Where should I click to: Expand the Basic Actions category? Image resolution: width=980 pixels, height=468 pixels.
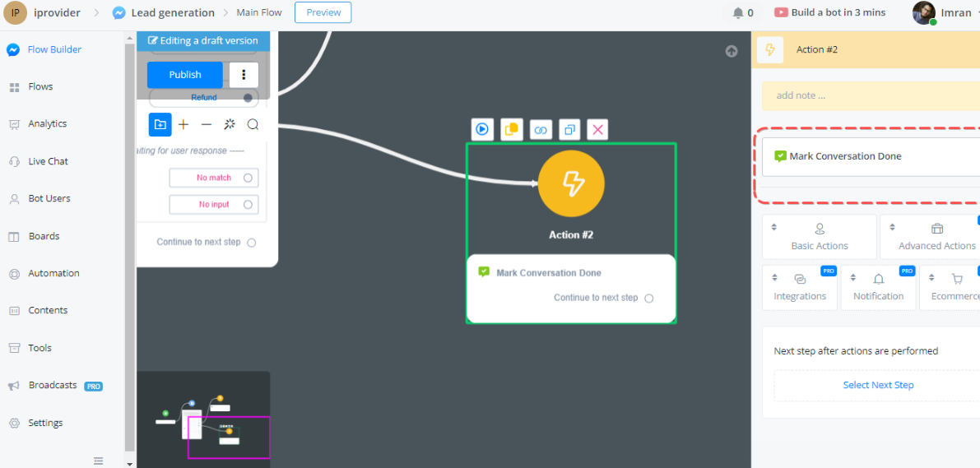(820, 237)
